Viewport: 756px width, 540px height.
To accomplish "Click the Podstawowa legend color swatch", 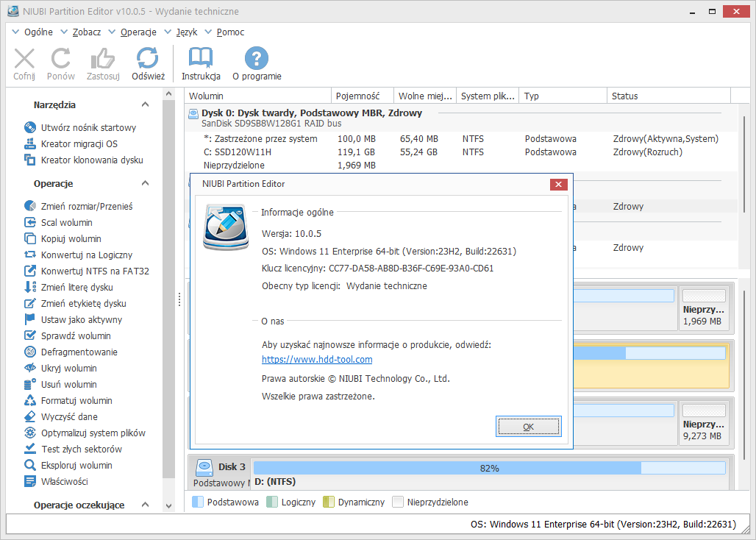I will coord(198,502).
